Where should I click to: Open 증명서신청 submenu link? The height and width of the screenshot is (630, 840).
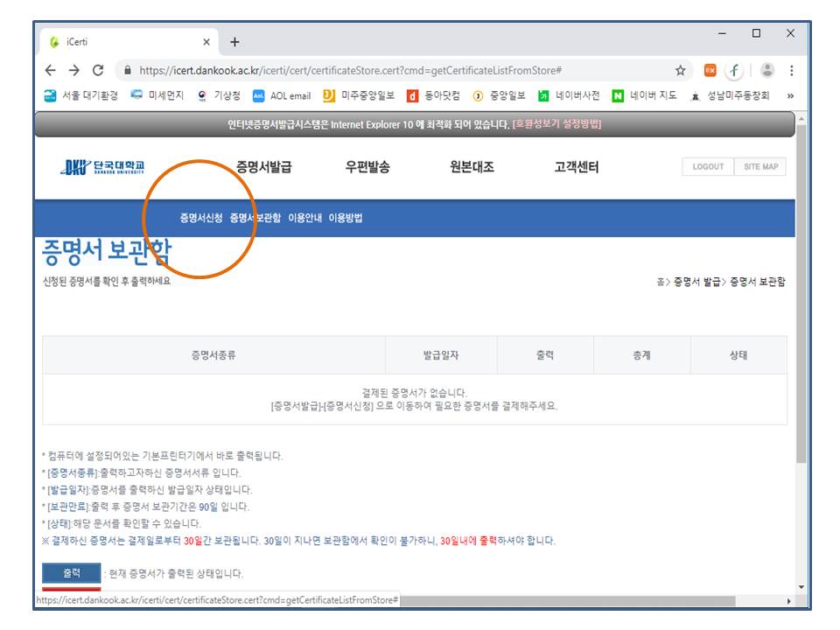200,218
